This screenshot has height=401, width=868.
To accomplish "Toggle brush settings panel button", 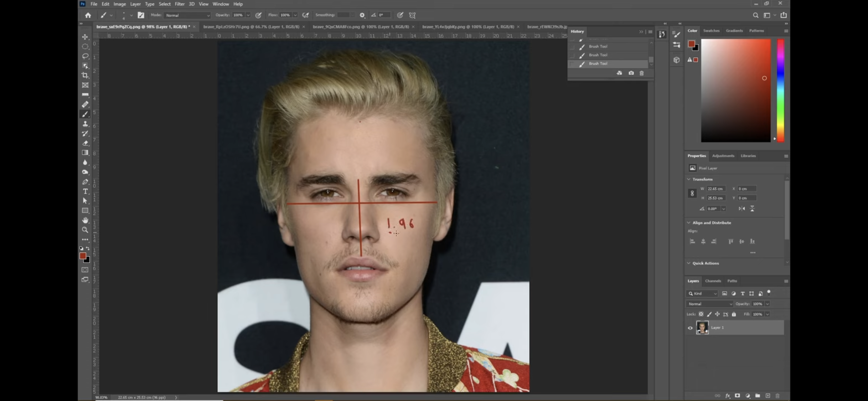I will [141, 15].
